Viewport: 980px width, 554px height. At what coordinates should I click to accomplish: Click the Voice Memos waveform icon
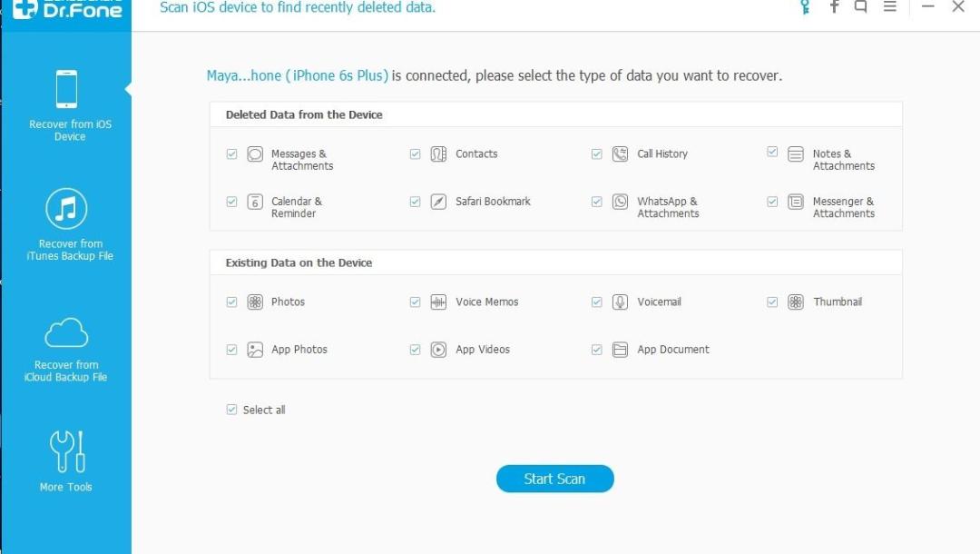point(439,302)
